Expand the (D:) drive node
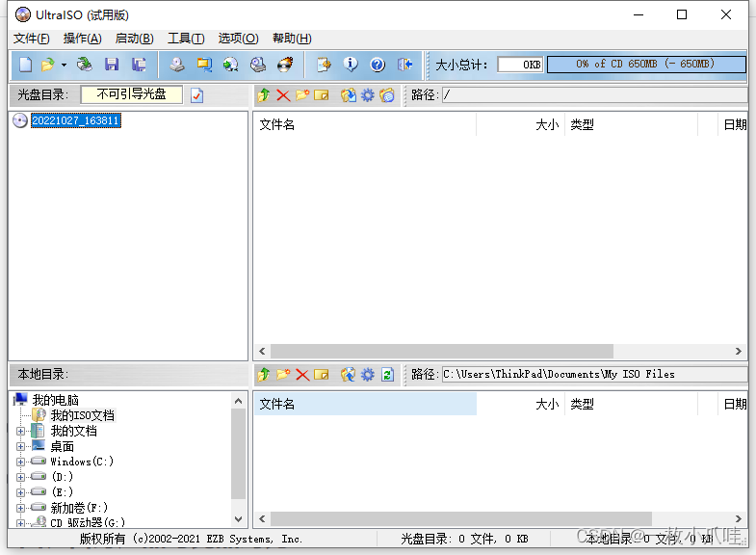Image resolution: width=756 pixels, height=555 pixels. coord(20,477)
